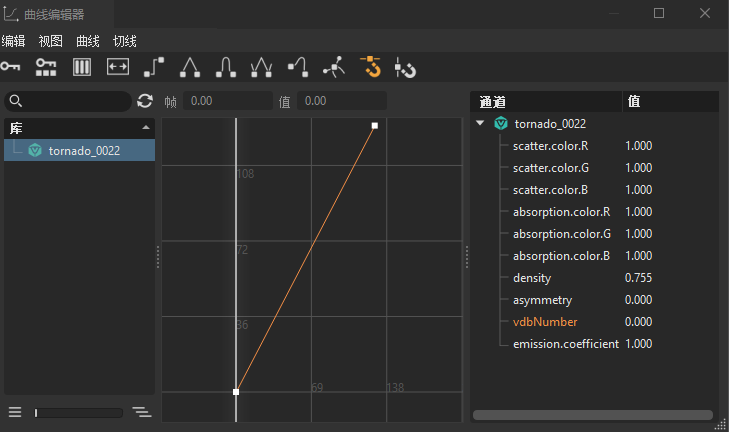Screen dimensions: 729x432
Task: Select the scatter.color.R channel
Action: pyautogui.click(x=550, y=146)
